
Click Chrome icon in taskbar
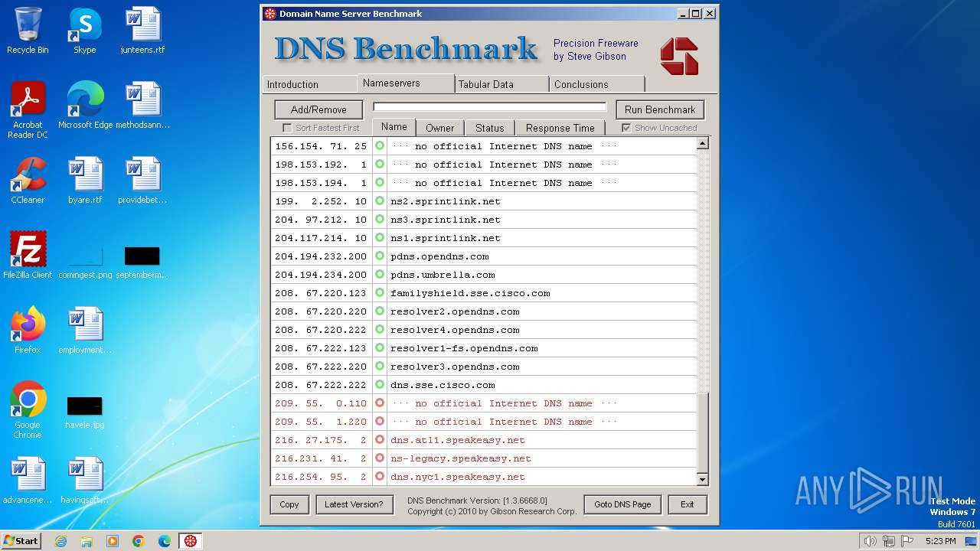(138, 541)
